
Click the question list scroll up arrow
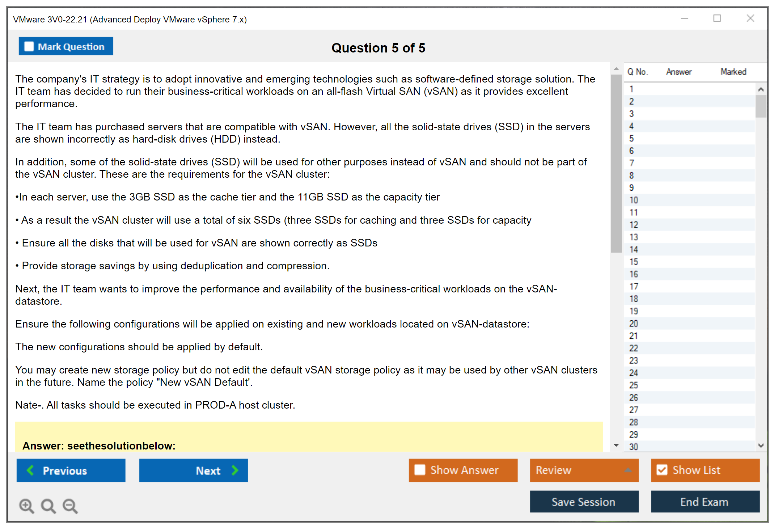(761, 89)
